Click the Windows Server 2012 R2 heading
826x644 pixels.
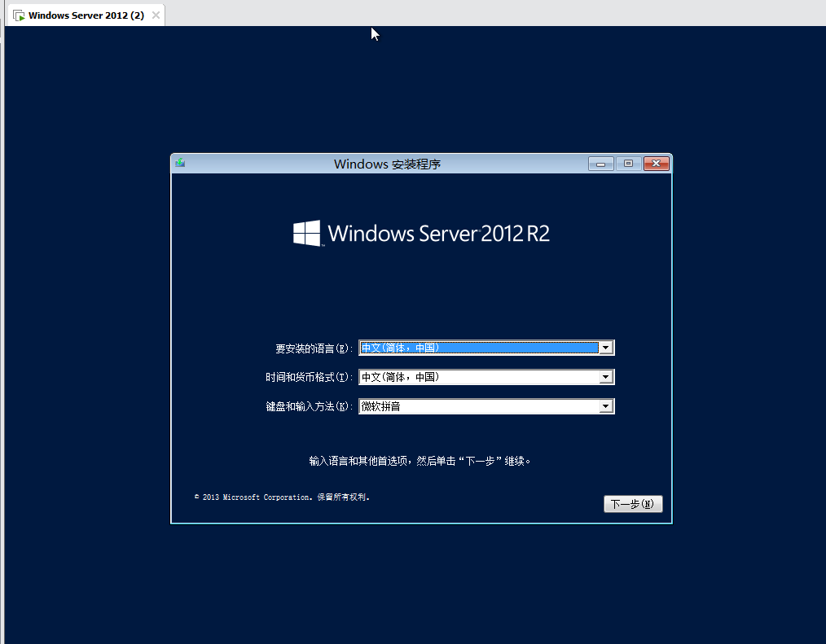tap(438, 234)
